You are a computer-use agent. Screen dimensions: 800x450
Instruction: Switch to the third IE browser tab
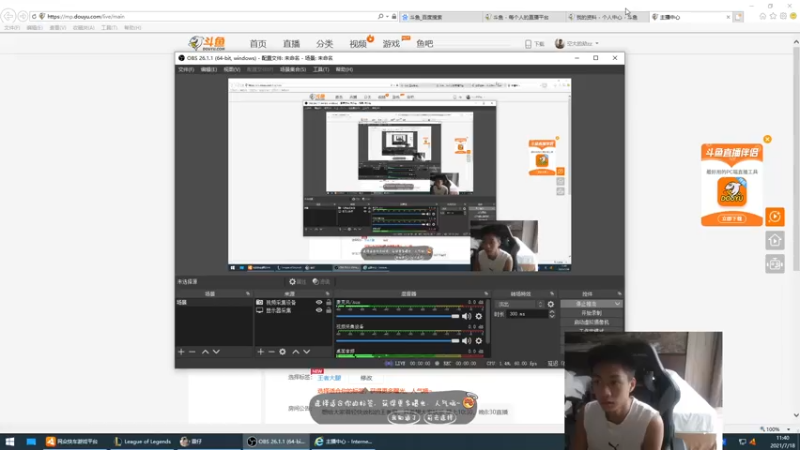[x=607, y=17]
